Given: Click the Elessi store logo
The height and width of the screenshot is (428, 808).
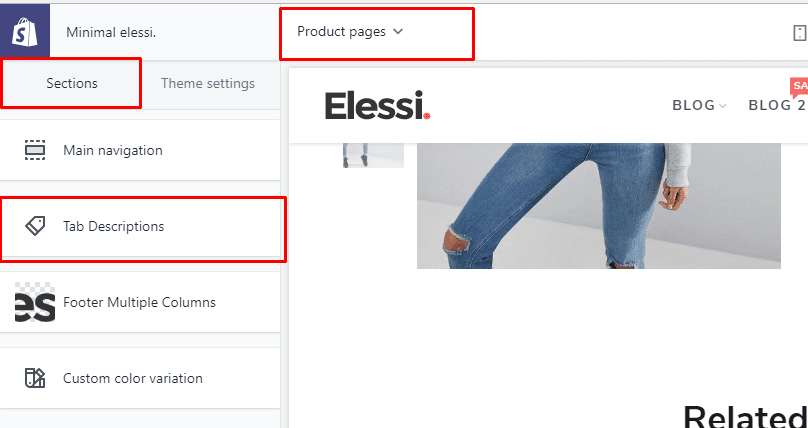Looking at the screenshot, I should point(377,106).
